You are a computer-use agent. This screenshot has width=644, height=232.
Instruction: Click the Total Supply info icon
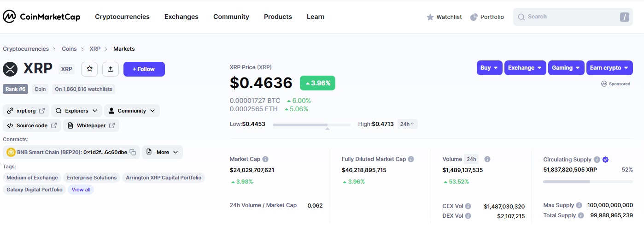(x=581, y=215)
